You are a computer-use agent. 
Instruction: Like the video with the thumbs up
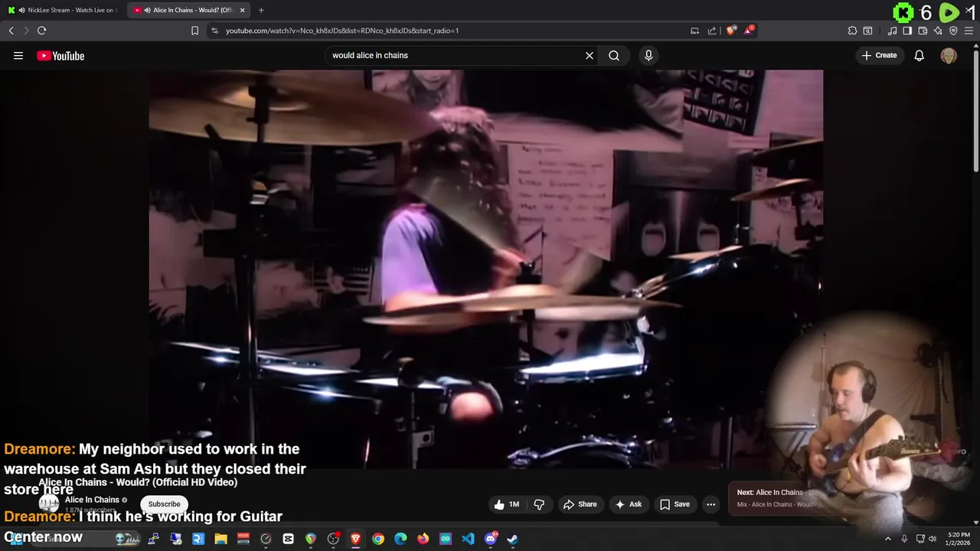(x=507, y=504)
